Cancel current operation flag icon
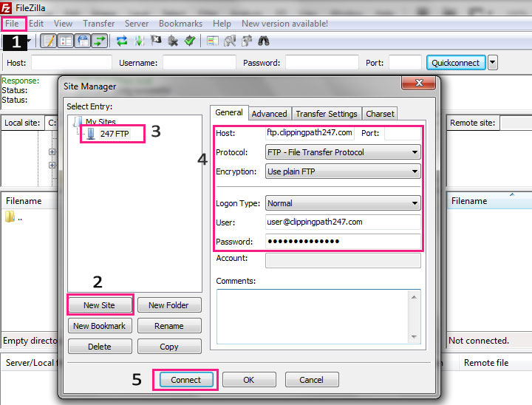Viewport: 532px width, 405px height. coord(156,41)
